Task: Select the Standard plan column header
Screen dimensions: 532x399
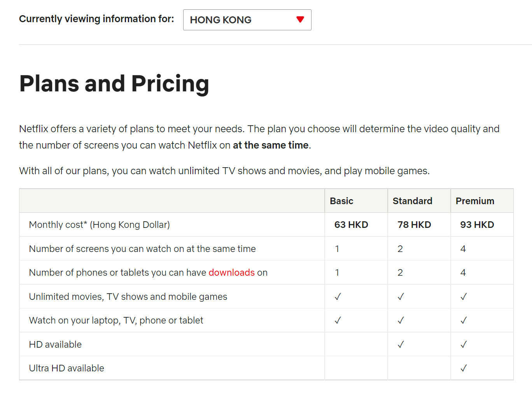Action: 412,201
